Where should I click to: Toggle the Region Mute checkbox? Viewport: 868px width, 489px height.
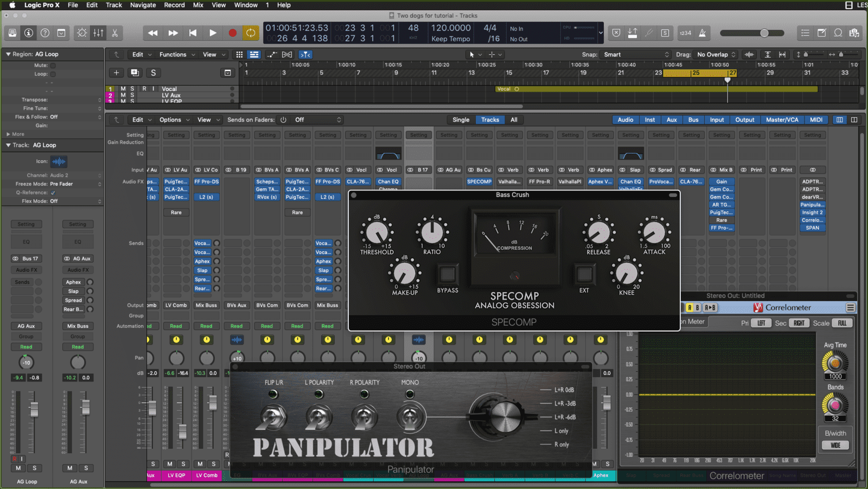pos(53,66)
